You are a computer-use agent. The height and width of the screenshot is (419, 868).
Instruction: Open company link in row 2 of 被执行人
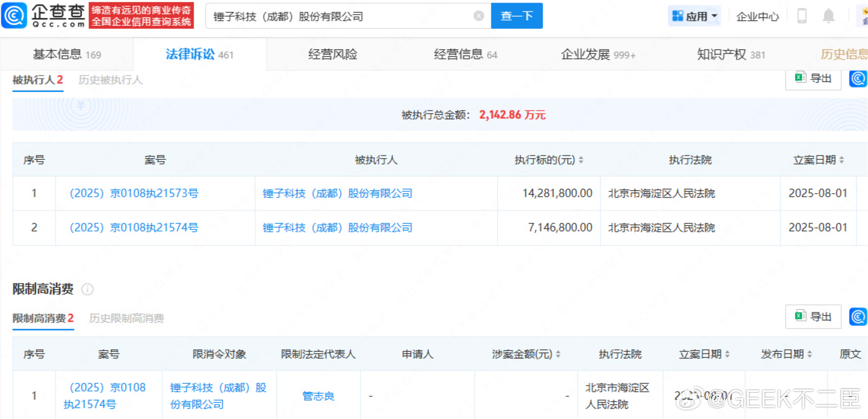point(338,228)
